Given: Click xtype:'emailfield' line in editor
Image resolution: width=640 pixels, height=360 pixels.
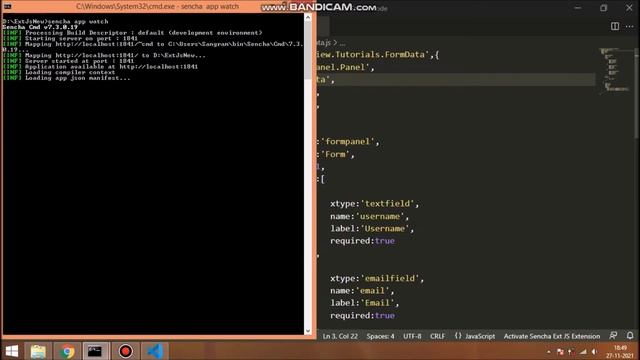Looking at the screenshot, I should point(377,278).
